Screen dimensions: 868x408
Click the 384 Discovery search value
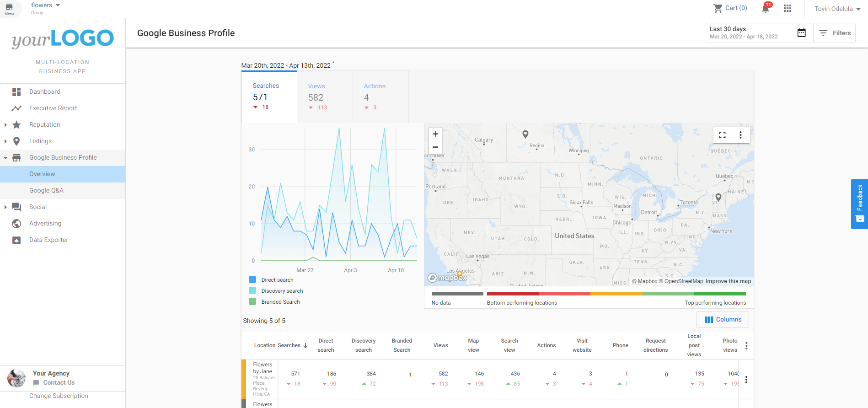[371, 374]
